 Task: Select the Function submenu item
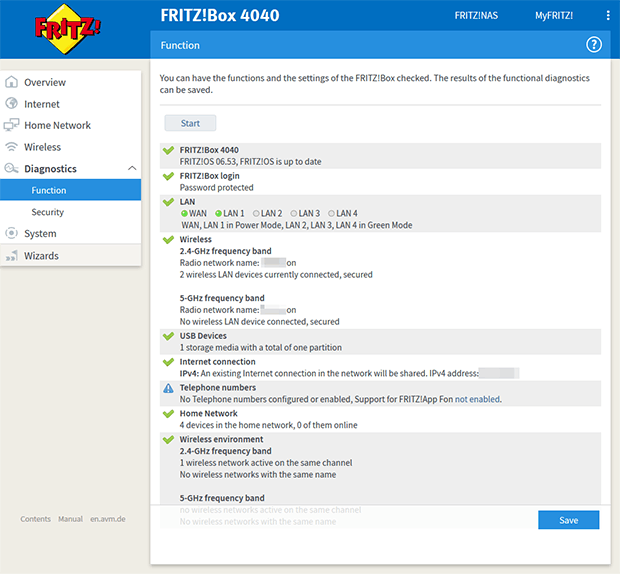pos(70,190)
